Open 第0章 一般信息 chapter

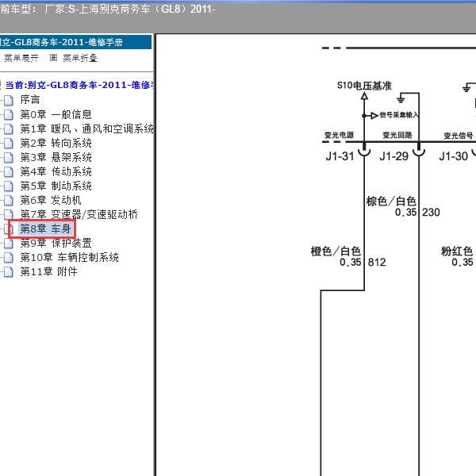56,114
